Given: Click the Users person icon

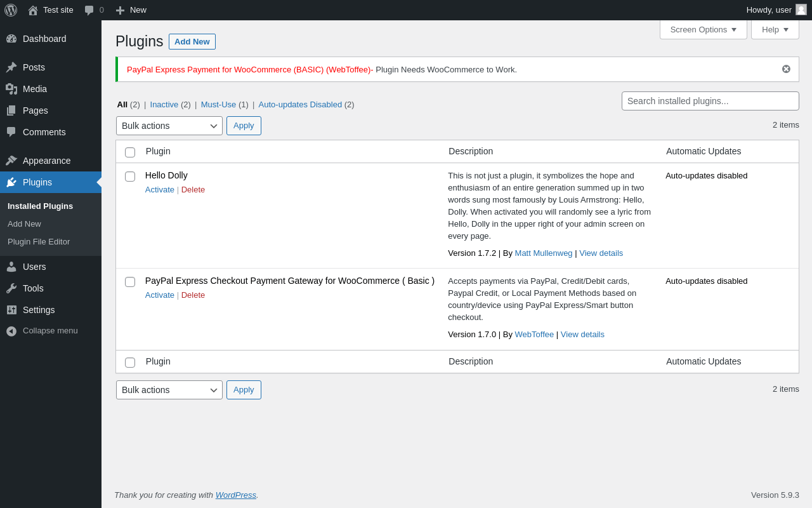Looking at the screenshot, I should (11, 267).
